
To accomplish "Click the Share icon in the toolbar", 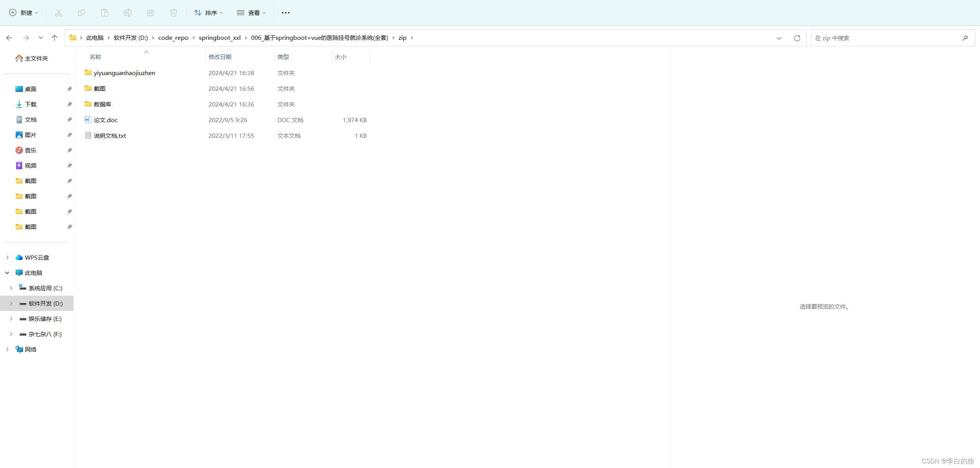I will [151, 13].
